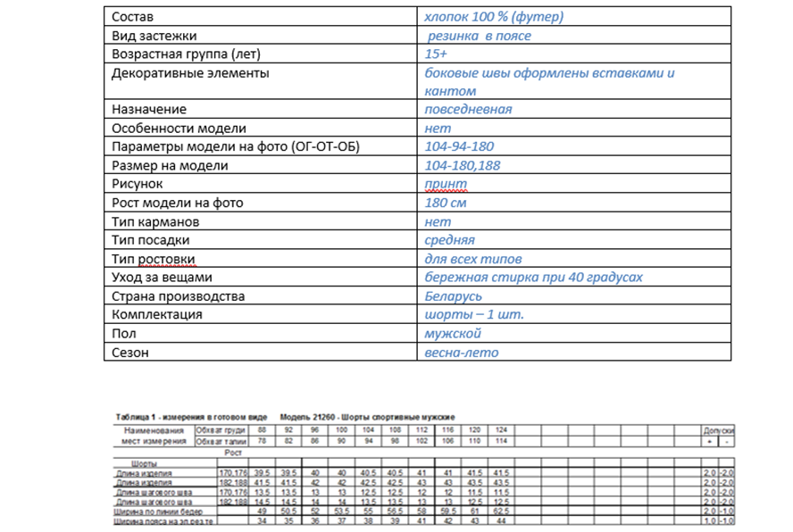Select the value 'резинка в поясе'

(479, 36)
